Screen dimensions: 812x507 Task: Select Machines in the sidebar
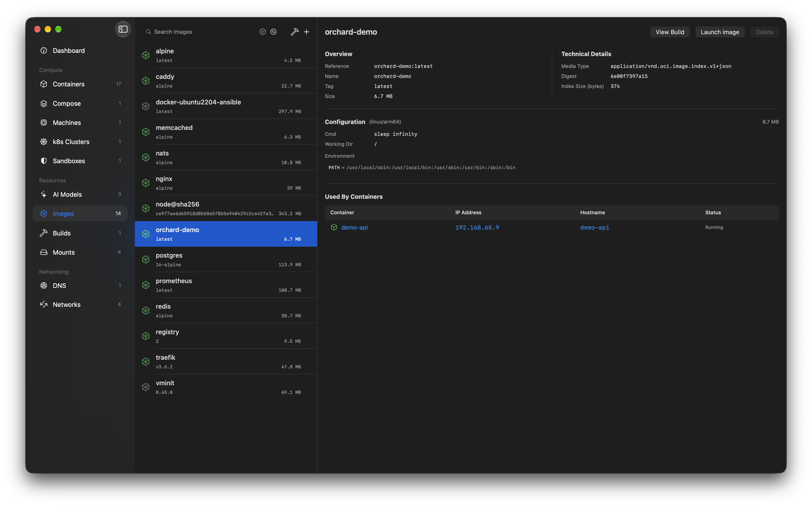coord(80,123)
